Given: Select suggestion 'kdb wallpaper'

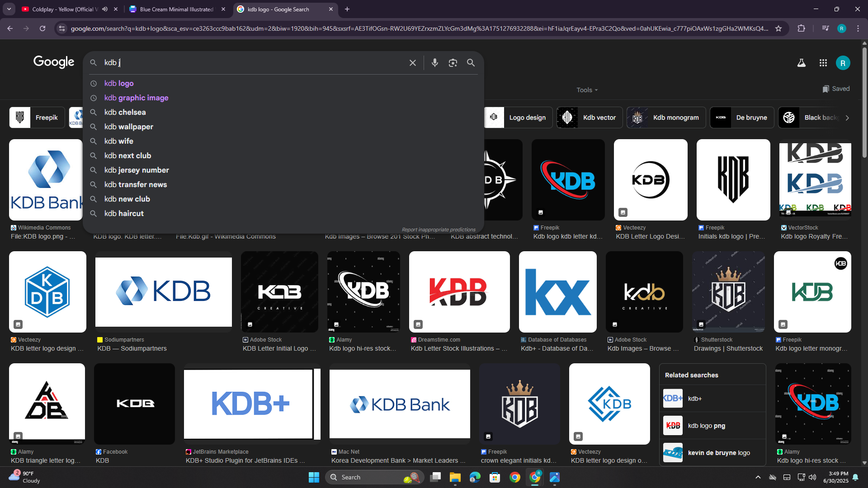Looking at the screenshot, I should [283, 127].
